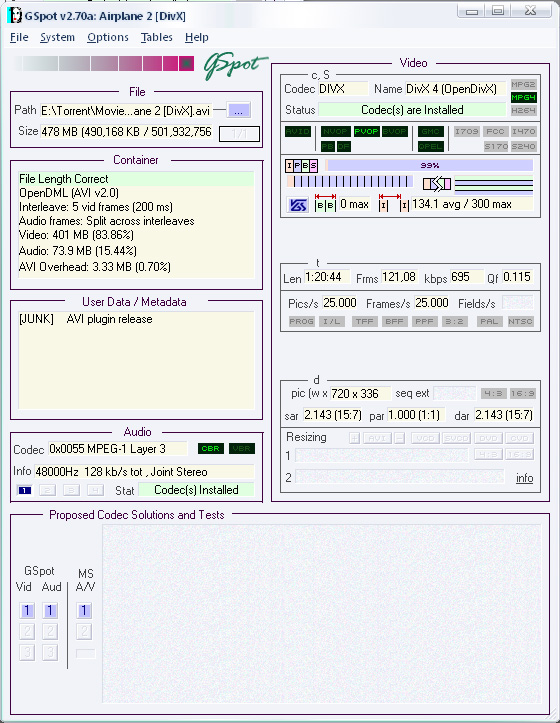Image resolution: width=560 pixels, height=723 pixels.
Task: Click GSpot Vid test button 1
Action: [27, 611]
